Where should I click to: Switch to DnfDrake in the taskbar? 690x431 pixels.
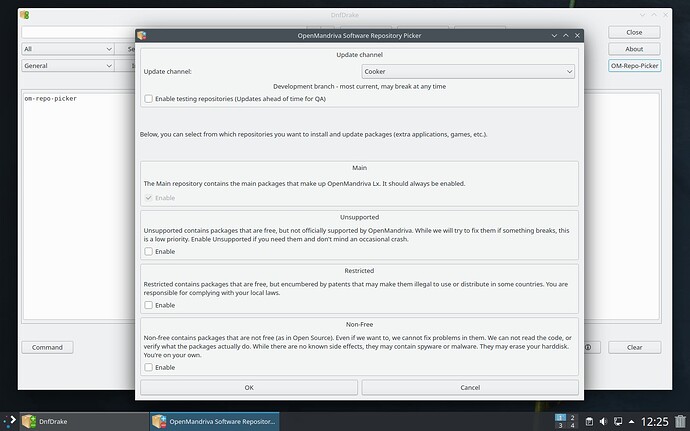point(84,421)
